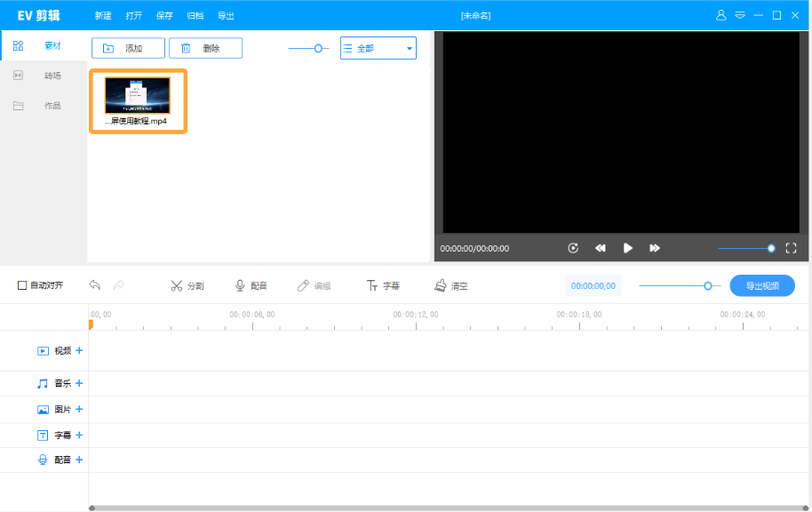Screen dimensions: 812x512
Task: Enter fullscreen preview mode
Action: tap(792, 248)
